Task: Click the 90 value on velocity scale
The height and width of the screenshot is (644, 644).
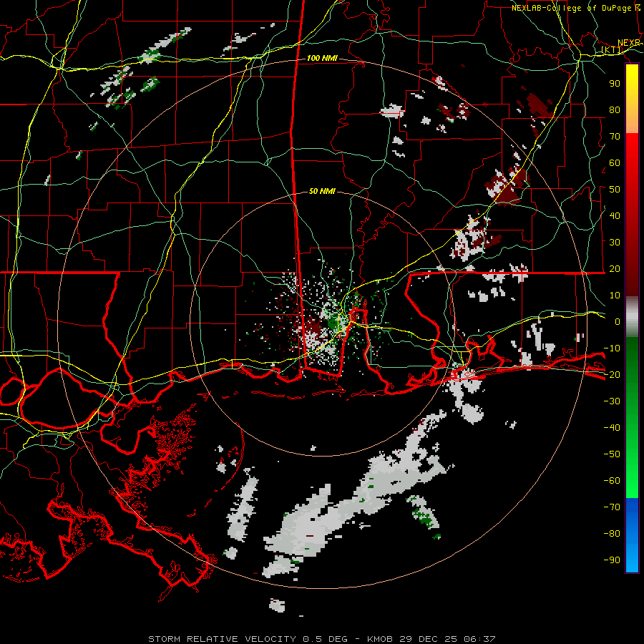Action: [615, 84]
